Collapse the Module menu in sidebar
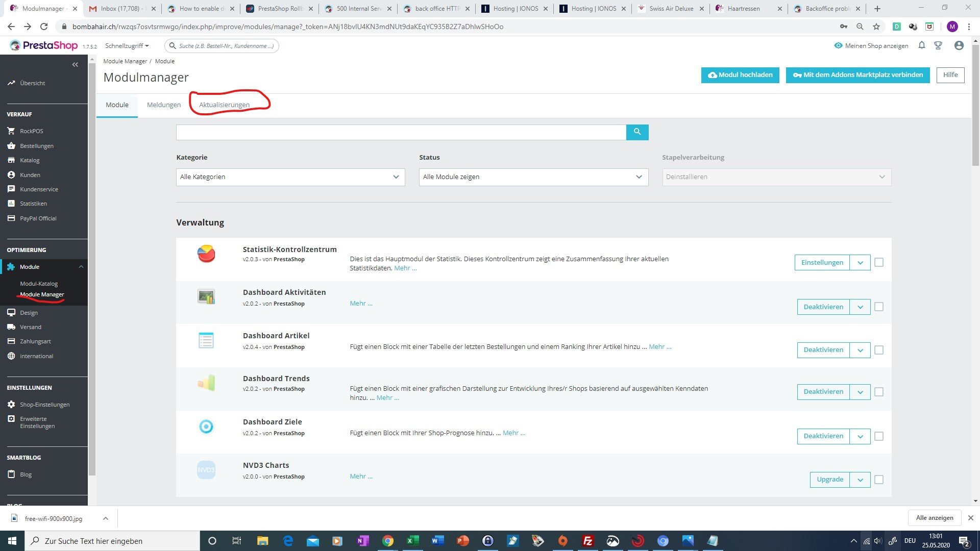 [x=81, y=267]
